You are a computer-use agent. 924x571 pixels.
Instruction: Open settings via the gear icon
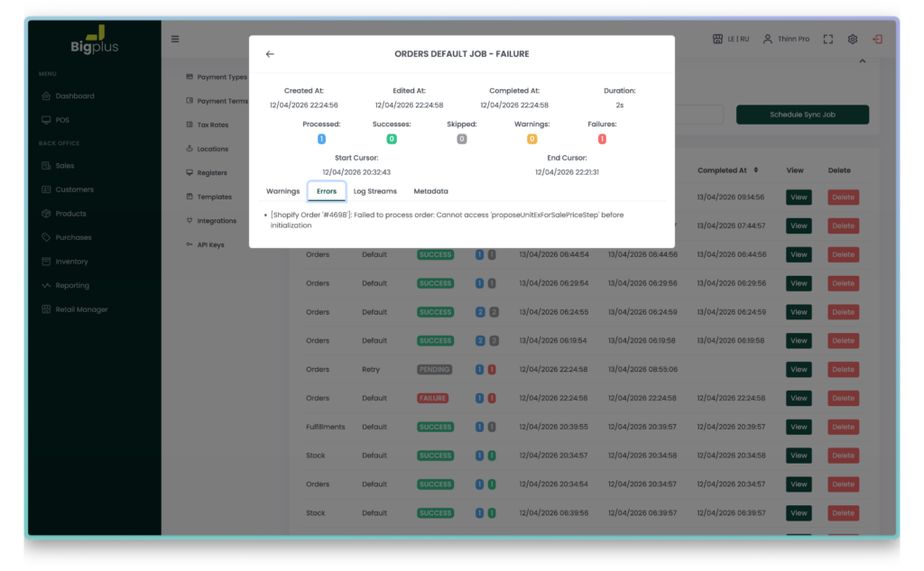[x=853, y=39]
